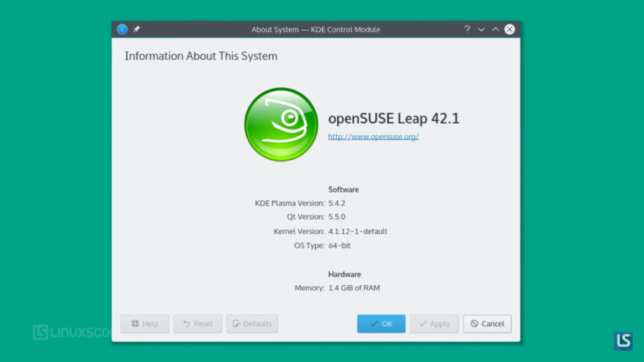Click the 'OS Type:' label

pos(309,246)
